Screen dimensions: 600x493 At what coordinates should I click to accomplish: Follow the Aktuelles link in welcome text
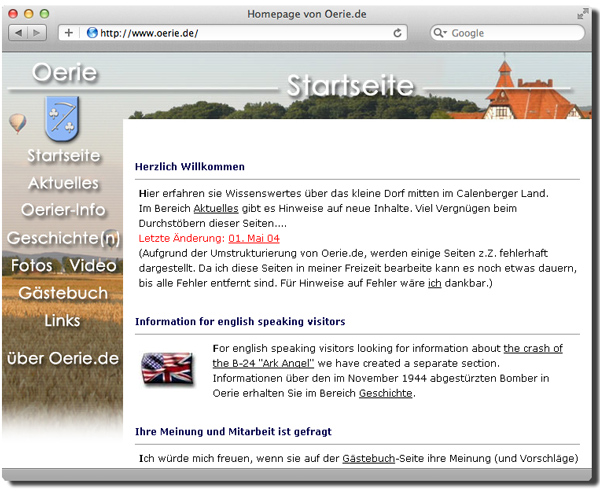coord(216,209)
